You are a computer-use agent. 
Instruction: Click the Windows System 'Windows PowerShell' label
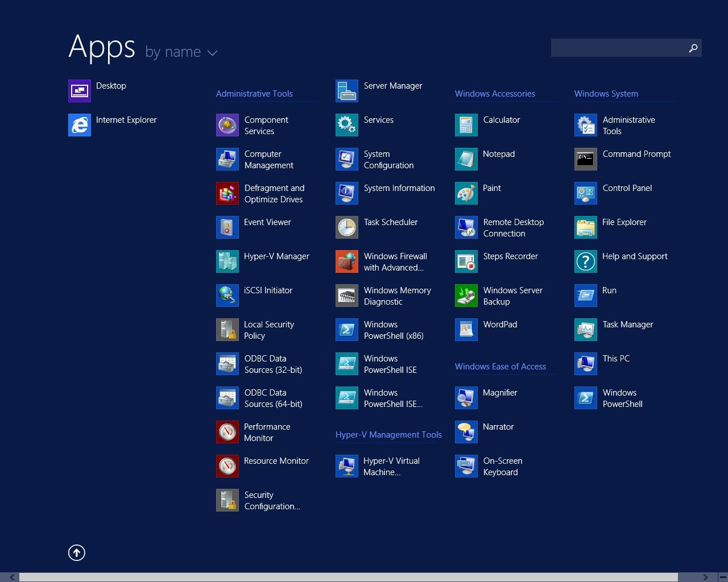(622, 398)
